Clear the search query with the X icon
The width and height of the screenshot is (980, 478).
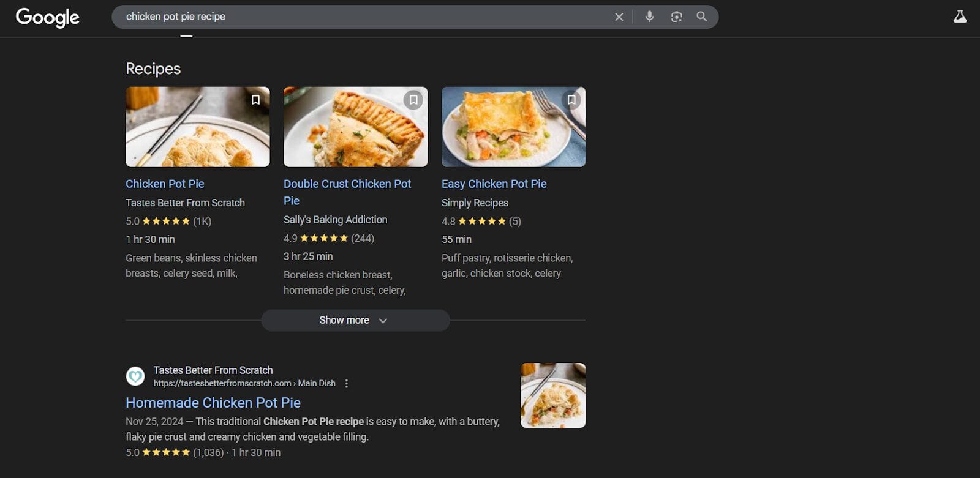[x=619, y=17]
